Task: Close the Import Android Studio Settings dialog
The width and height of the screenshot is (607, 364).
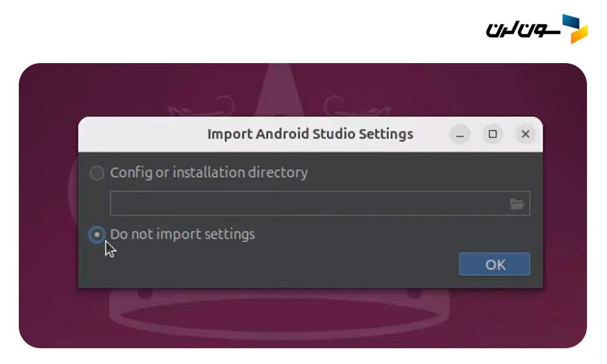Action: tap(526, 135)
